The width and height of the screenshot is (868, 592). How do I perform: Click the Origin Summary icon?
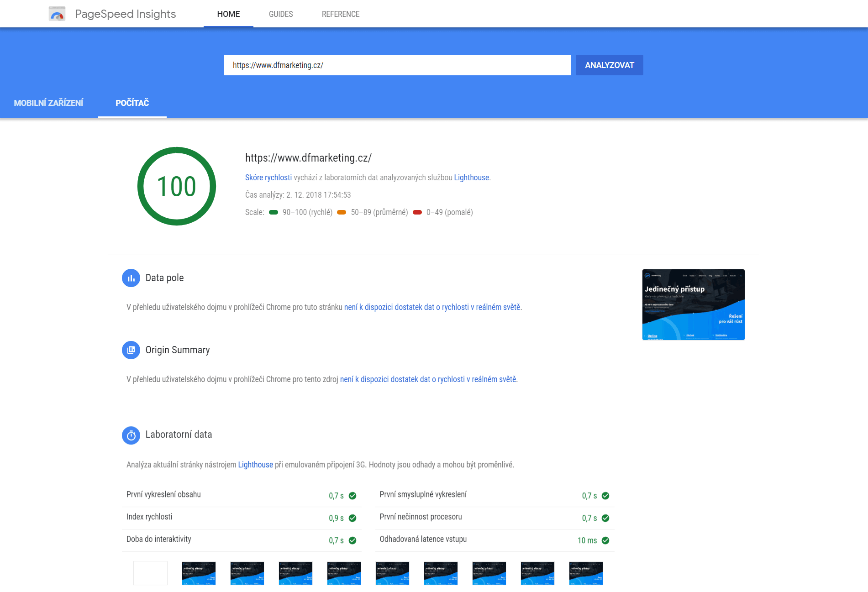pyautogui.click(x=131, y=350)
